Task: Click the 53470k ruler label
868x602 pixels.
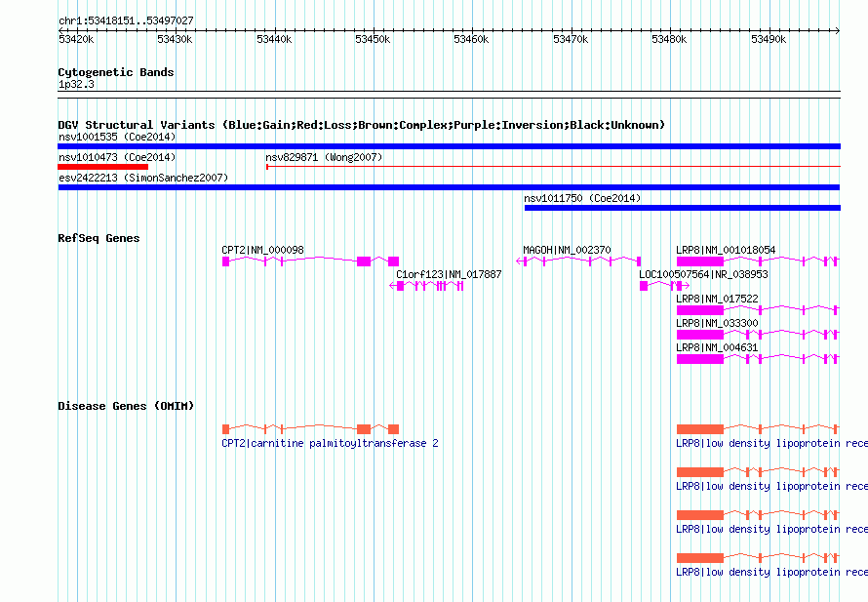Action: [571, 39]
